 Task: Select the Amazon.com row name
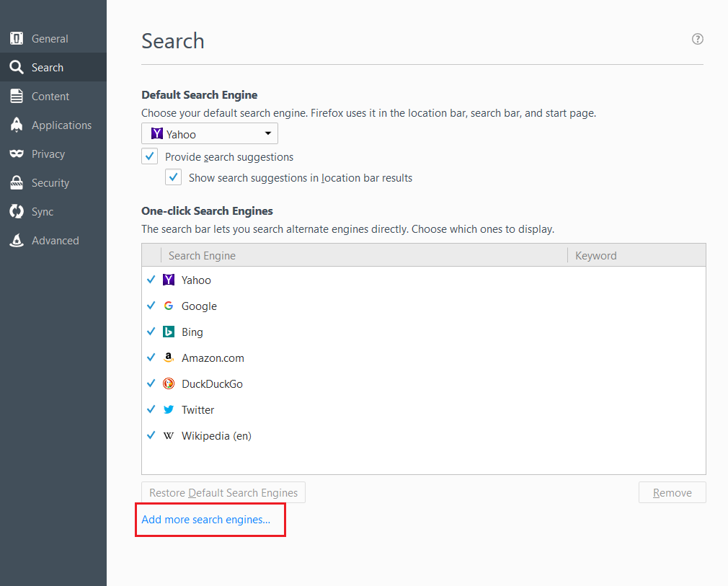213,358
